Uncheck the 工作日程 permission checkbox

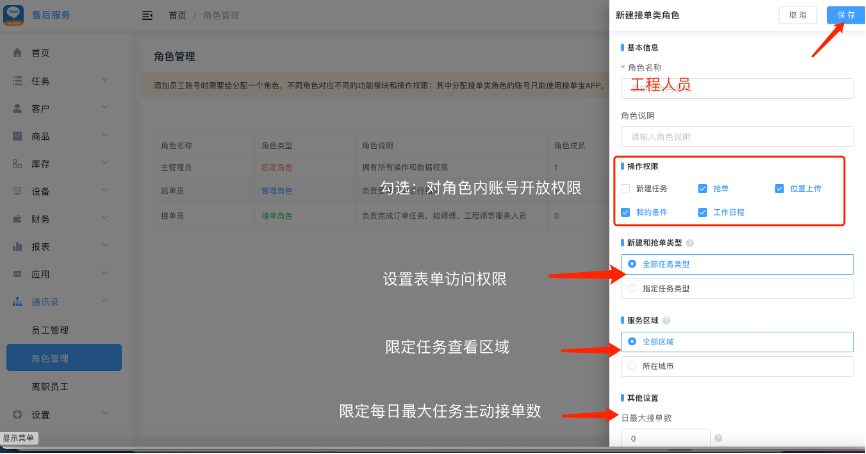703,212
